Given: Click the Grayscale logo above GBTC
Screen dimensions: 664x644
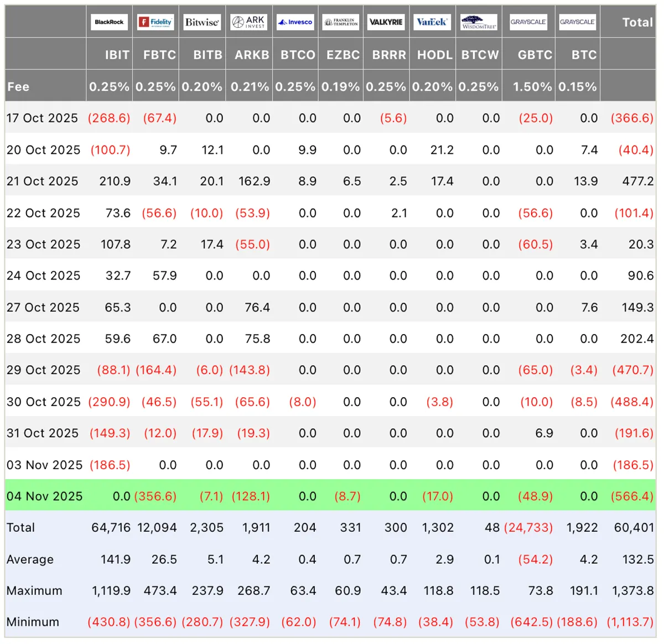Looking at the screenshot, I should 528,22.
